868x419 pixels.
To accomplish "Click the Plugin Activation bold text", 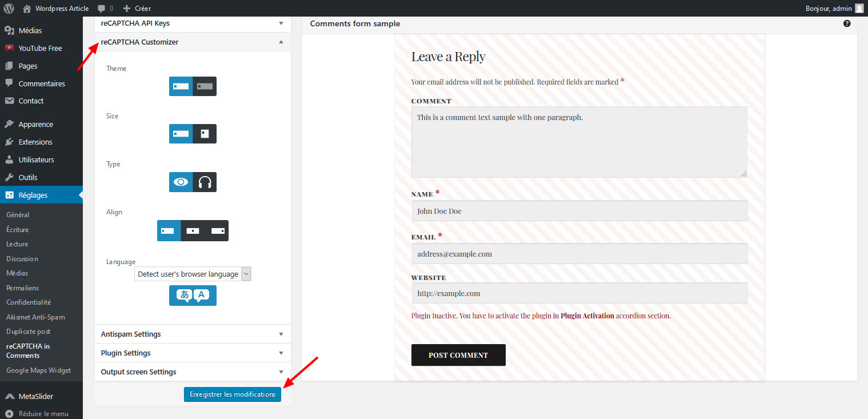I will 587,316.
